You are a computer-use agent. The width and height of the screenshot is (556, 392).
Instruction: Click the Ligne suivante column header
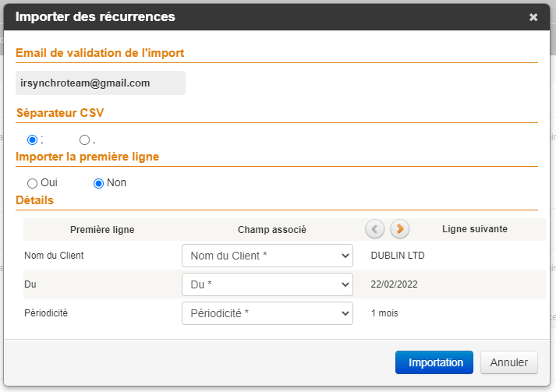[474, 229]
